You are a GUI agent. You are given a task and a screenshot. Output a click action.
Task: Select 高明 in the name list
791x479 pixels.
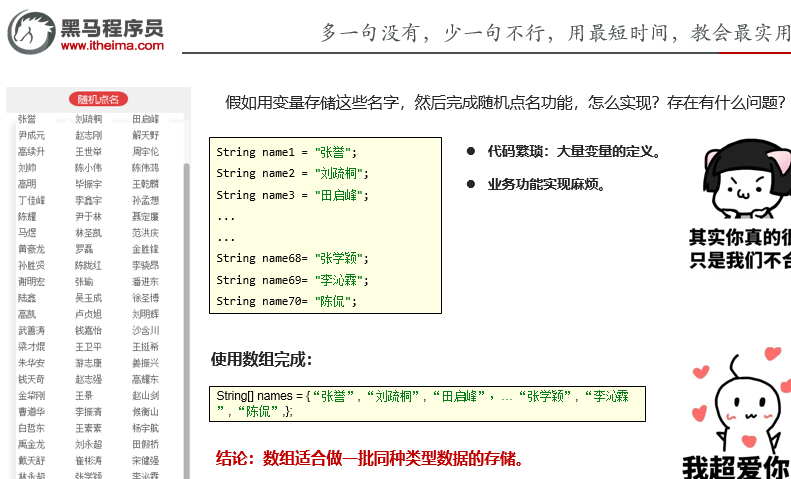27,184
